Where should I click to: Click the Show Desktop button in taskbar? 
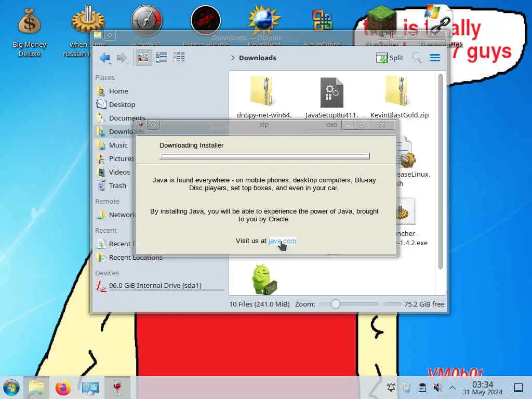(x=518, y=388)
